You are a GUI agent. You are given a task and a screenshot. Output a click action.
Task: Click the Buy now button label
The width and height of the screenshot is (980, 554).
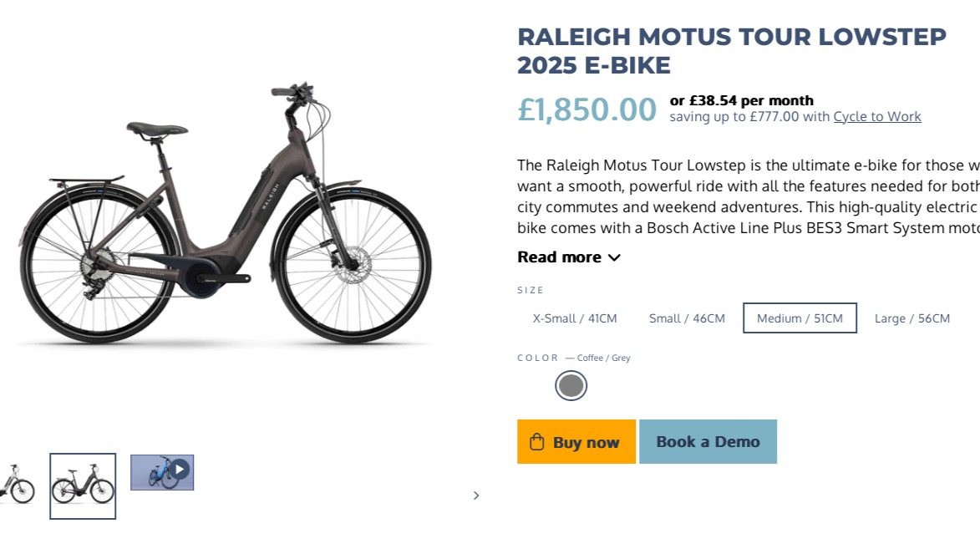[586, 443]
